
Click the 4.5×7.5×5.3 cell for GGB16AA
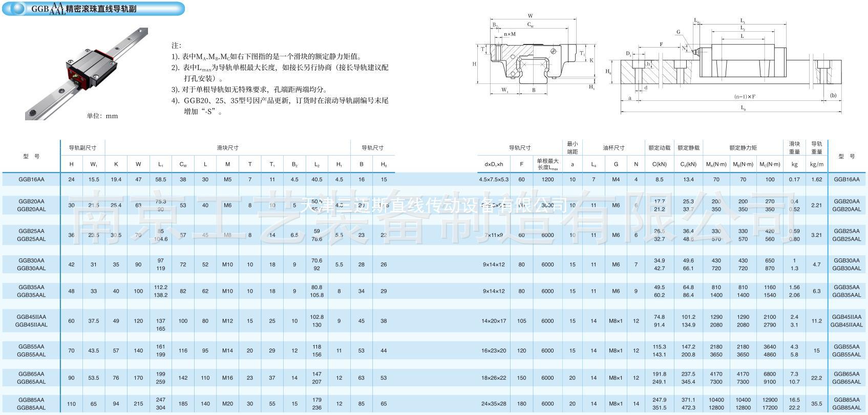point(494,180)
